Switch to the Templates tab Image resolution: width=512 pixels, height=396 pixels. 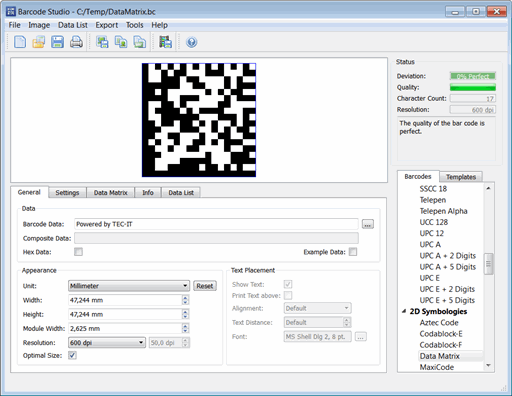[461, 177]
